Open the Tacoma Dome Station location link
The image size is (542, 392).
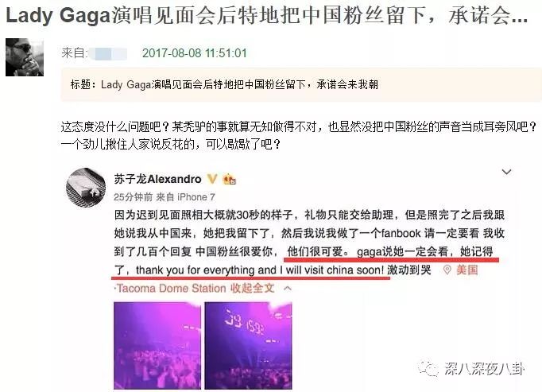coord(171,288)
